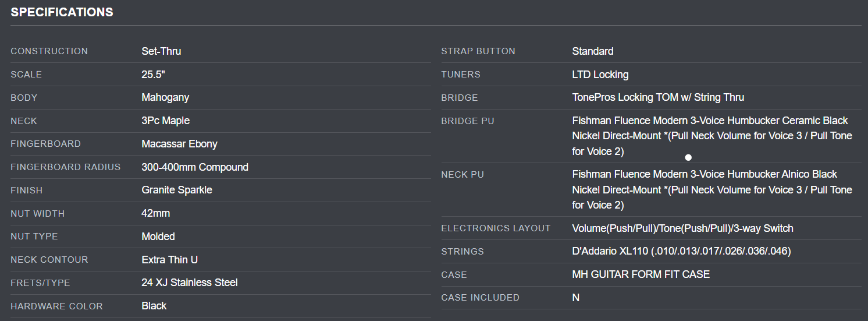This screenshot has height=321, width=868.
Task: Select the Macassar Ebony fingerboard text
Action: (179, 144)
